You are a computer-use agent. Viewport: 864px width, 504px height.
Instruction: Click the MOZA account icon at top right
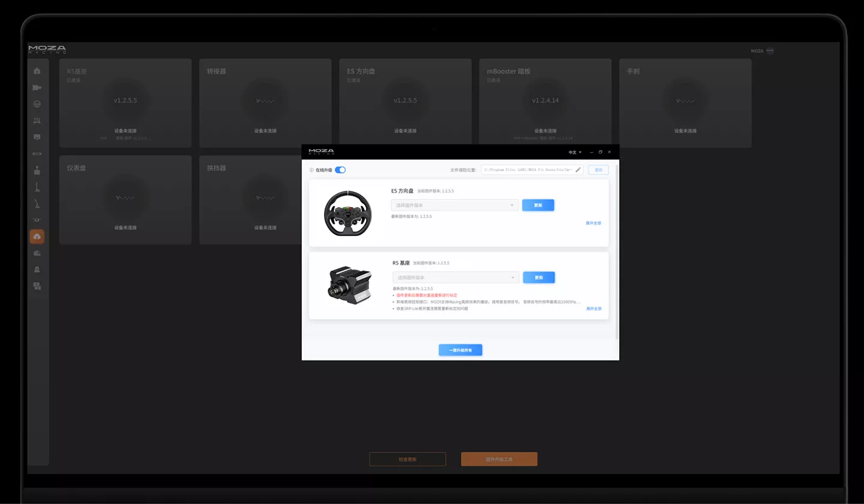(x=770, y=51)
